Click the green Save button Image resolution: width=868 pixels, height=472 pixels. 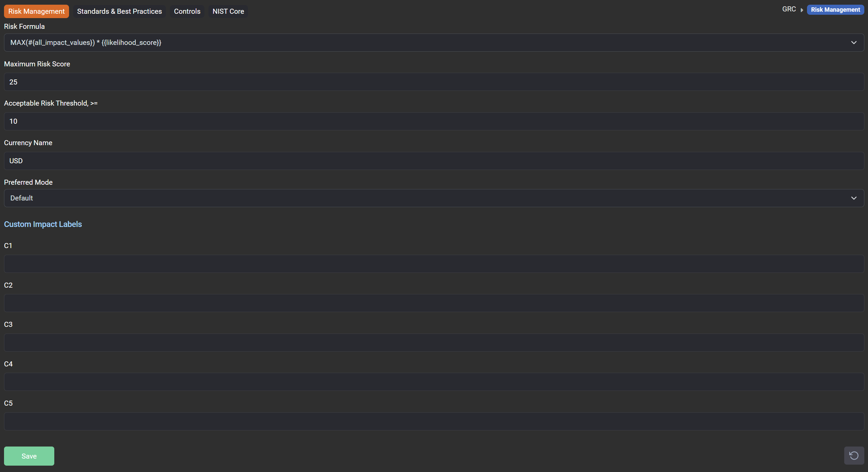[x=29, y=456]
